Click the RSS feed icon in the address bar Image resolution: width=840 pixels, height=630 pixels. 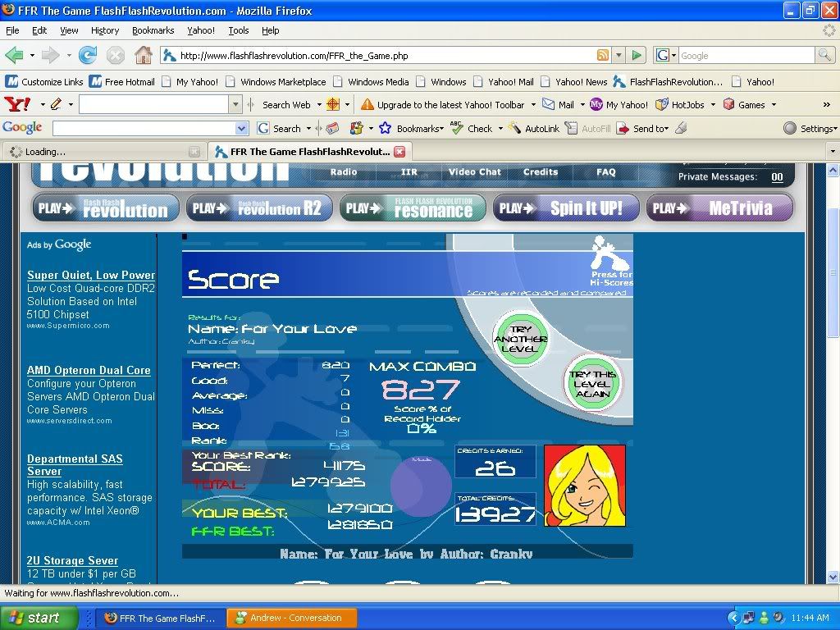pos(603,56)
